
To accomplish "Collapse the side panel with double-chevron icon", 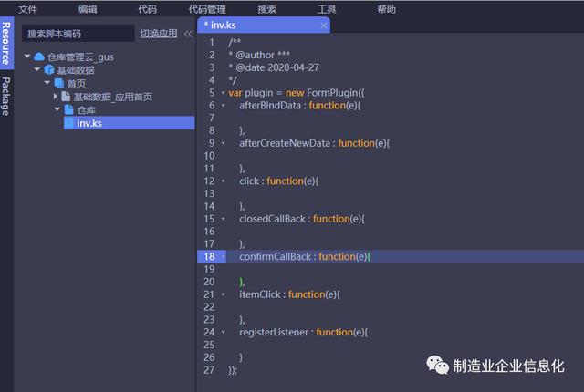I will [x=189, y=35].
